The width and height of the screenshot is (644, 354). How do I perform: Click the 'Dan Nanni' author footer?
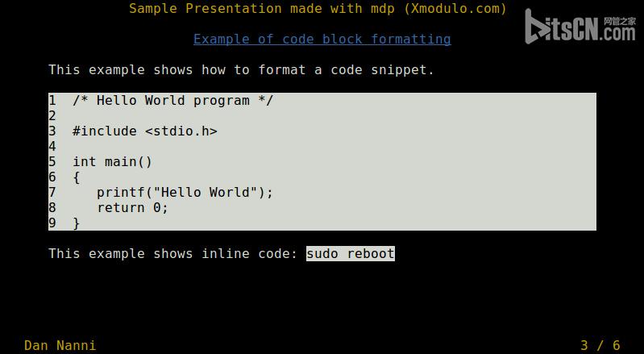[x=60, y=345]
